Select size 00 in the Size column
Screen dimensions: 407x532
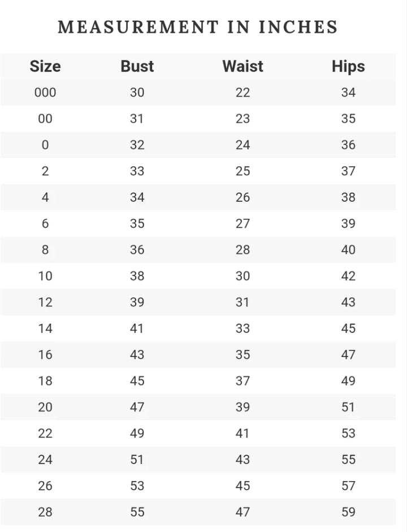45,119
